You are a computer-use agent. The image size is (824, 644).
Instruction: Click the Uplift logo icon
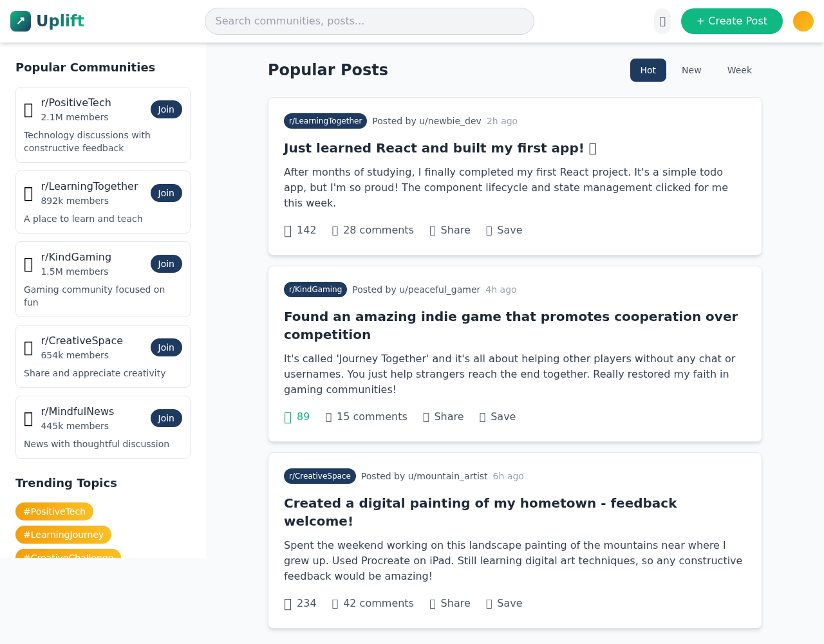tap(20, 20)
